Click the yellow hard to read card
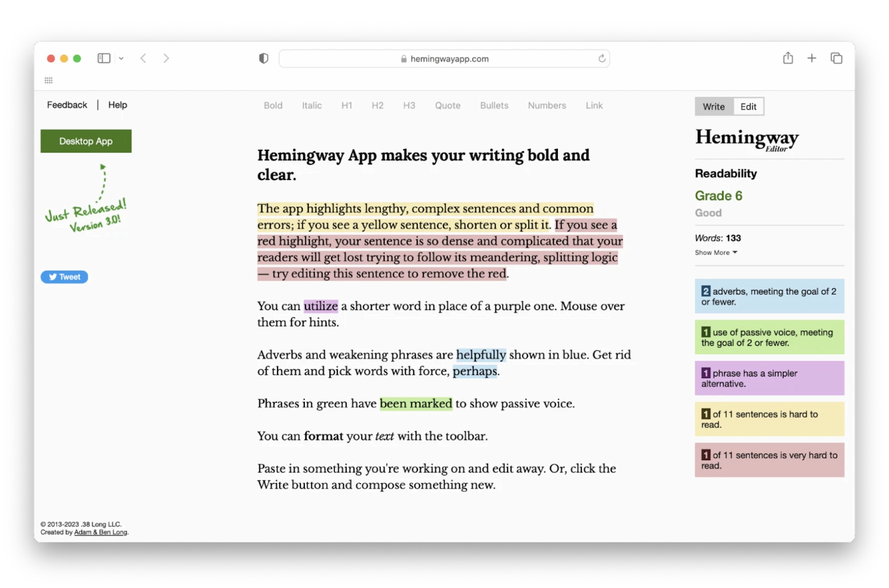This screenshot has width=889, height=588. [769, 419]
